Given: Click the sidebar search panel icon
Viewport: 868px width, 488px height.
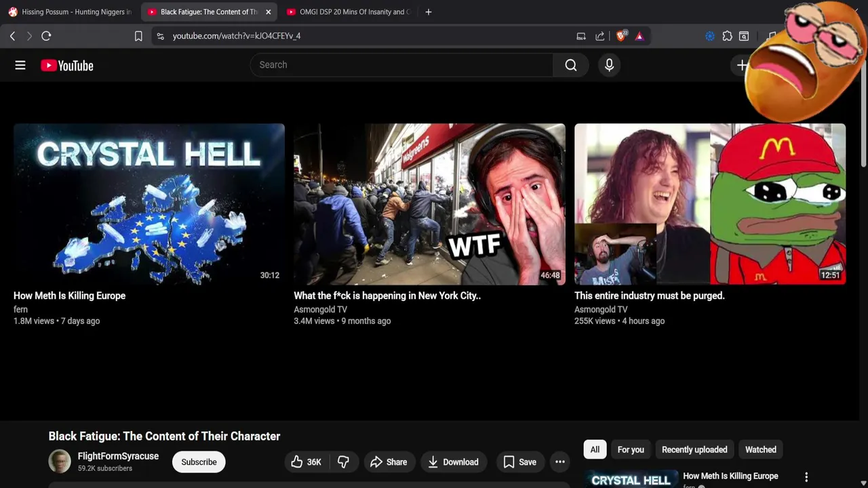Looking at the screenshot, I should [x=744, y=36].
